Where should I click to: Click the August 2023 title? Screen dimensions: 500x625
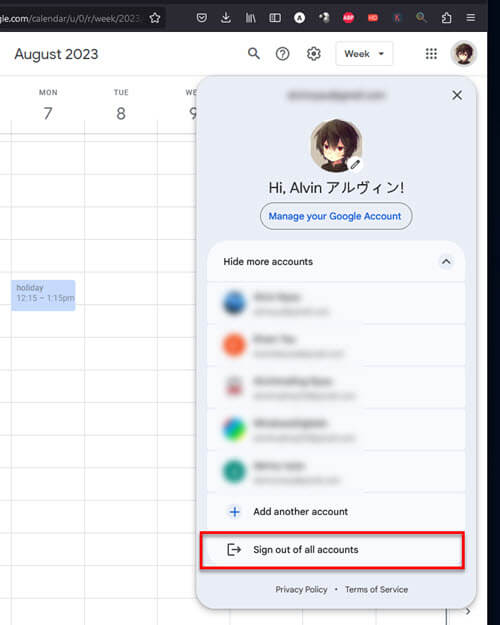tap(56, 54)
